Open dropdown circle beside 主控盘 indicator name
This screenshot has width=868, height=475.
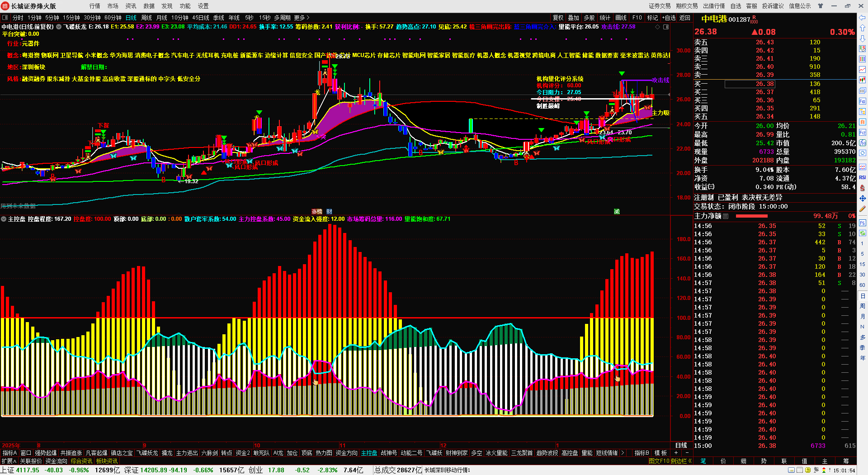click(x=4, y=218)
